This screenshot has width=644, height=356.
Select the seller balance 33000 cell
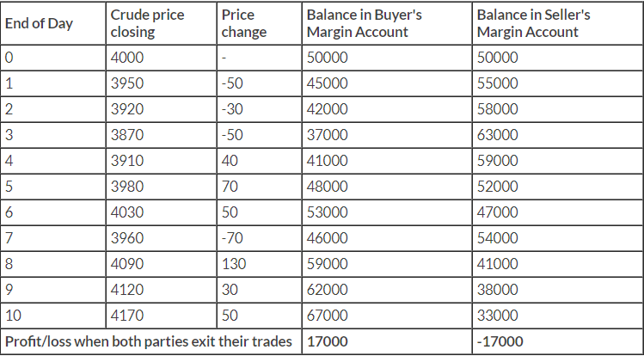point(557,316)
